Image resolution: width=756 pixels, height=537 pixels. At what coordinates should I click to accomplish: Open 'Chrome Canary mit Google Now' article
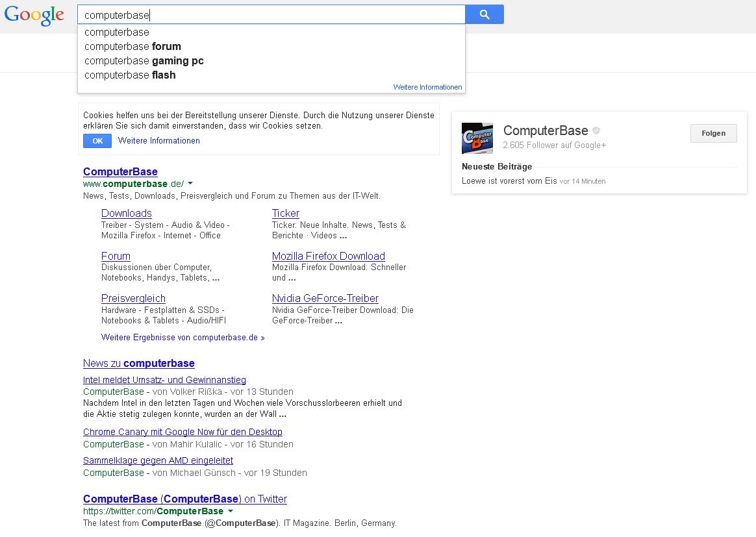click(183, 432)
